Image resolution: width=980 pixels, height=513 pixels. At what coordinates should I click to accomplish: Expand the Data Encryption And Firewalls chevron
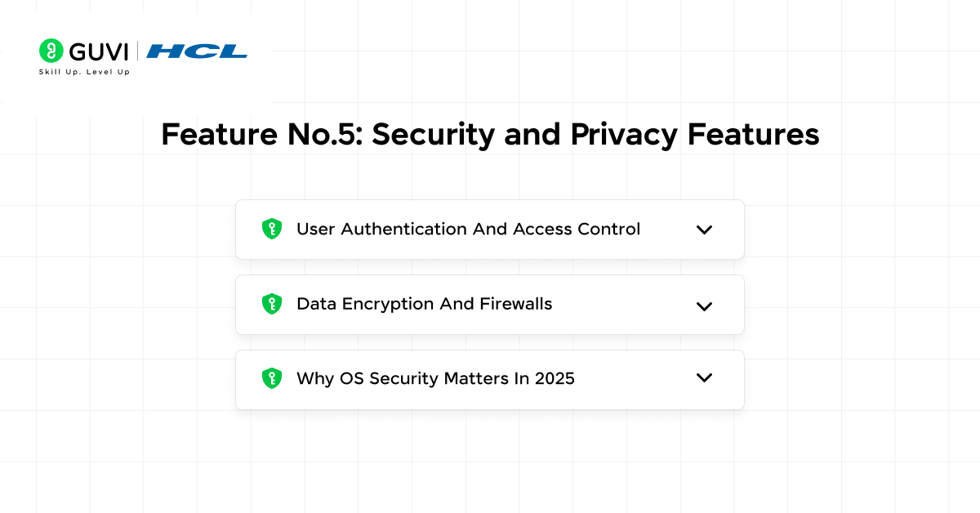(704, 306)
